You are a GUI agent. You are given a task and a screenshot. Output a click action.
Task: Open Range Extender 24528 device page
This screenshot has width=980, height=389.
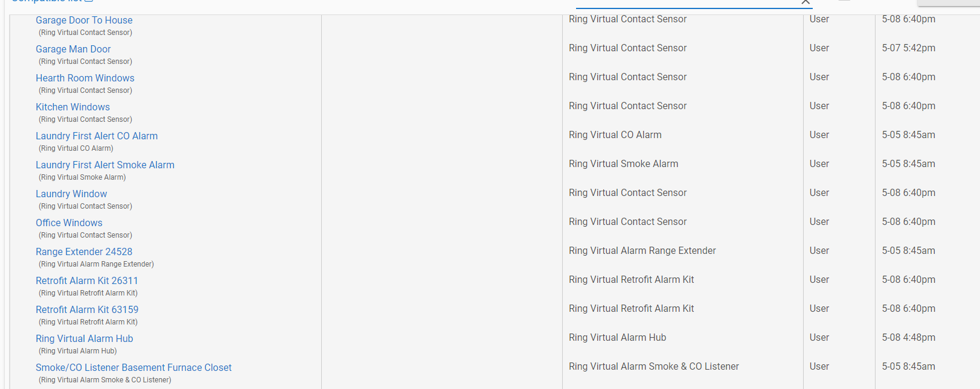click(84, 251)
